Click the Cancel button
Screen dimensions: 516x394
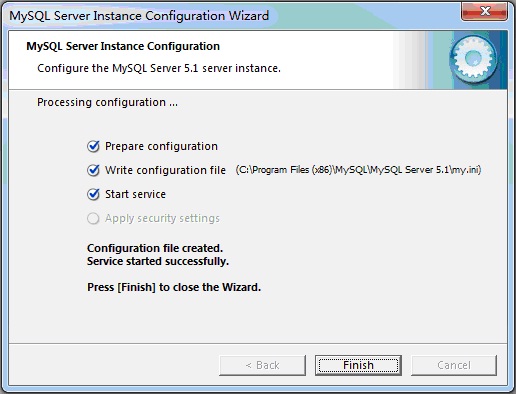point(454,365)
